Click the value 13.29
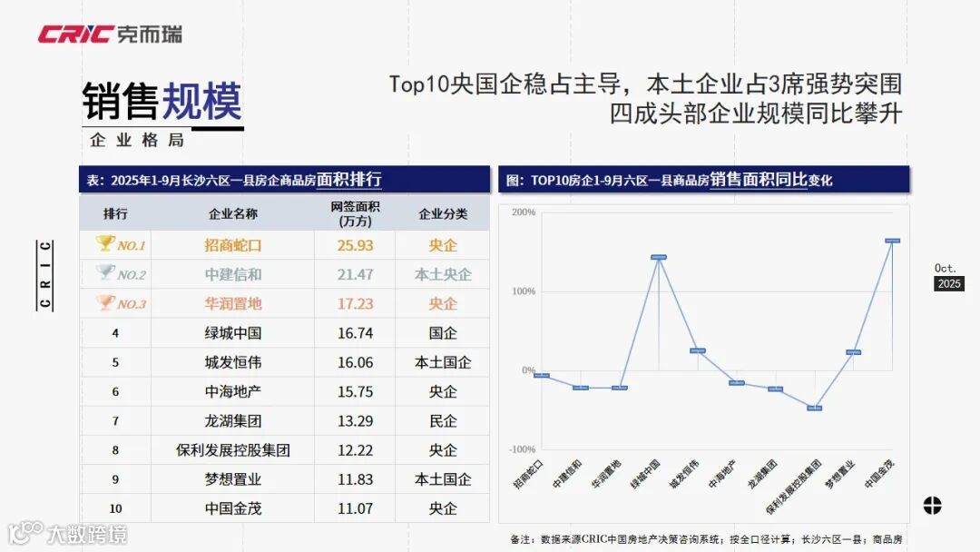980x552 pixels. tap(355, 421)
